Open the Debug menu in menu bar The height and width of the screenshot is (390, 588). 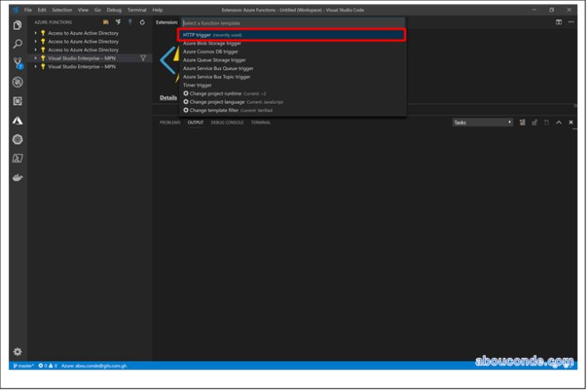pos(114,10)
